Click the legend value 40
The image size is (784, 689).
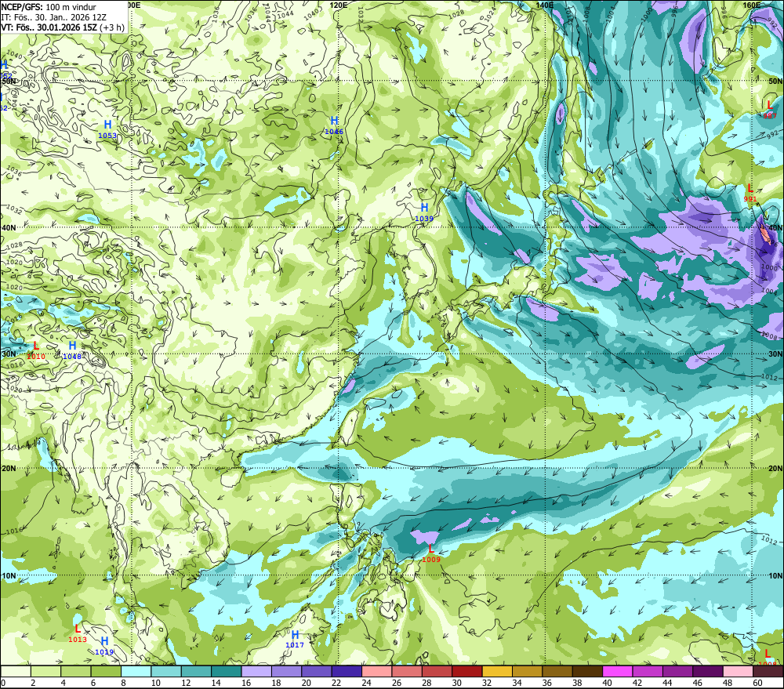[x=607, y=683]
